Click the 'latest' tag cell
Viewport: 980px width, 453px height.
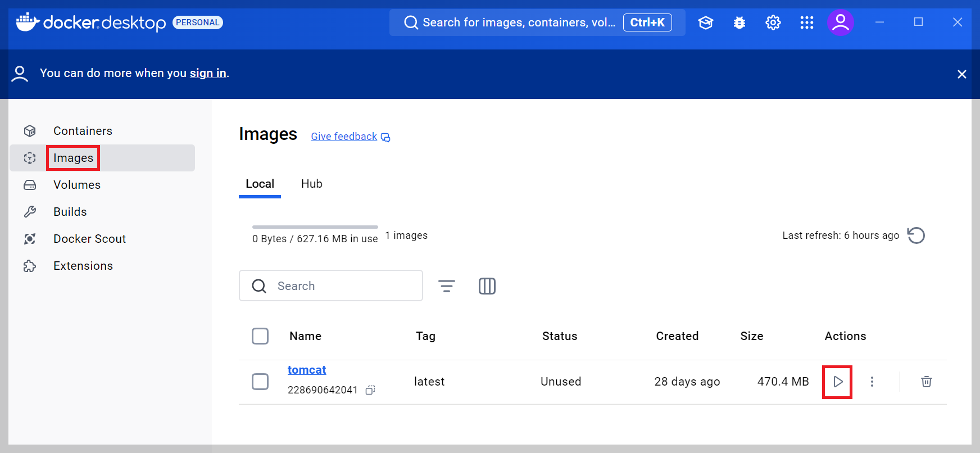[429, 382]
